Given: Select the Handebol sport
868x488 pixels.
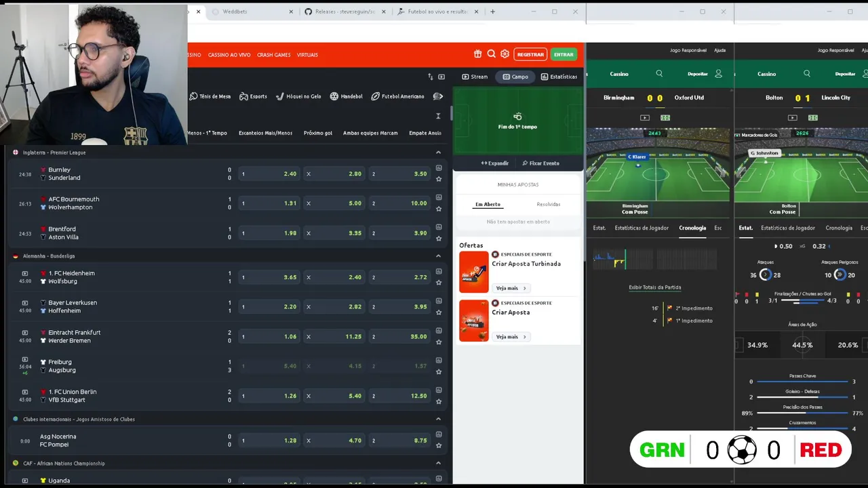Looking at the screenshot, I should [x=347, y=96].
